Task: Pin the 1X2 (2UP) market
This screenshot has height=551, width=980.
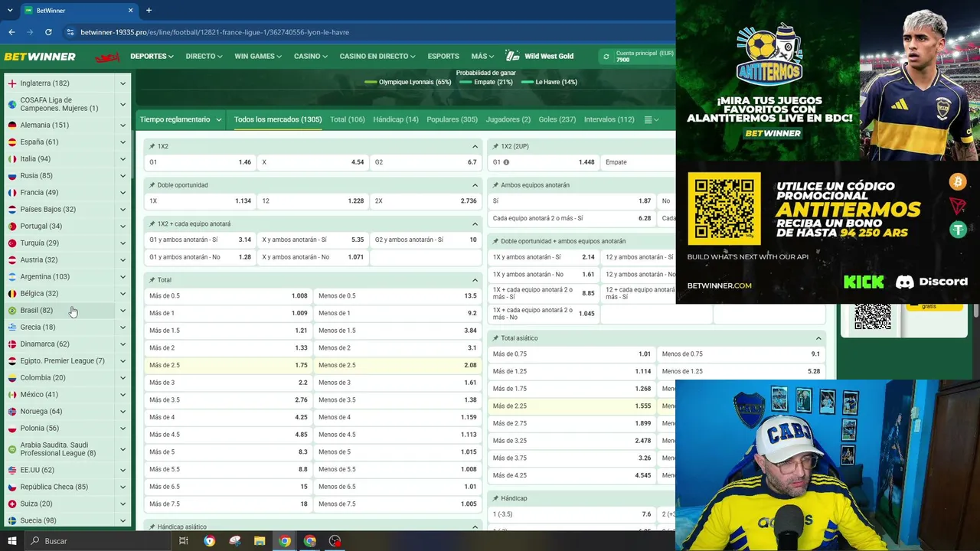Action: pyautogui.click(x=496, y=146)
